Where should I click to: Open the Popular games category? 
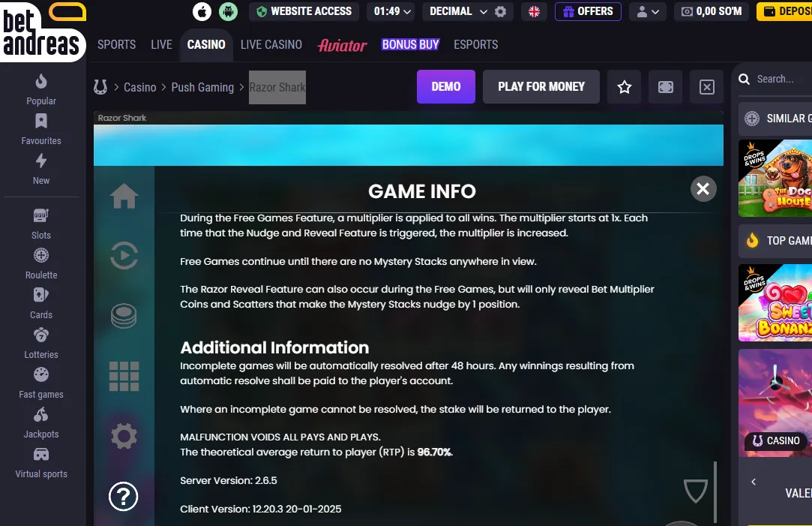tap(41, 89)
